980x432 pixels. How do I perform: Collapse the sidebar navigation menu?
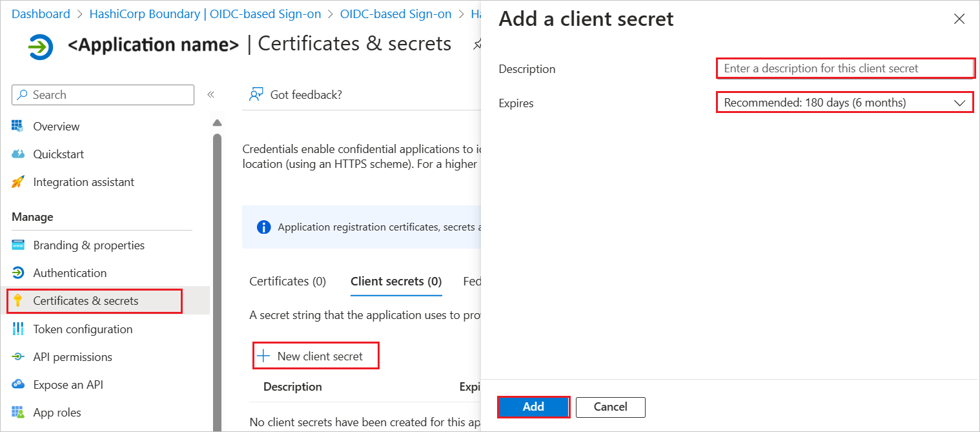tap(210, 93)
